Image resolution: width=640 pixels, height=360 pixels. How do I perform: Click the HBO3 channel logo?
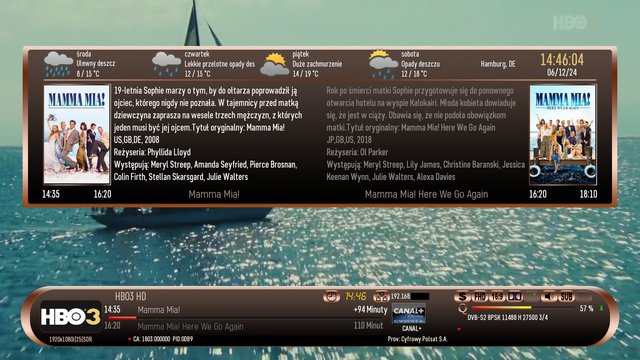point(70,317)
